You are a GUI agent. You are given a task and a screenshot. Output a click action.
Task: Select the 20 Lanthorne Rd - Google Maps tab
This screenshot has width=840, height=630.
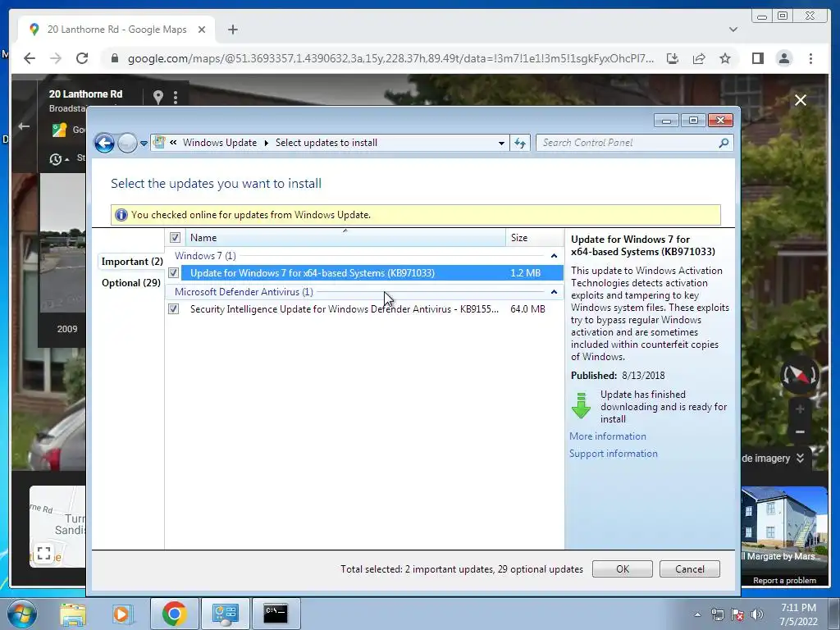pos(116,30)
